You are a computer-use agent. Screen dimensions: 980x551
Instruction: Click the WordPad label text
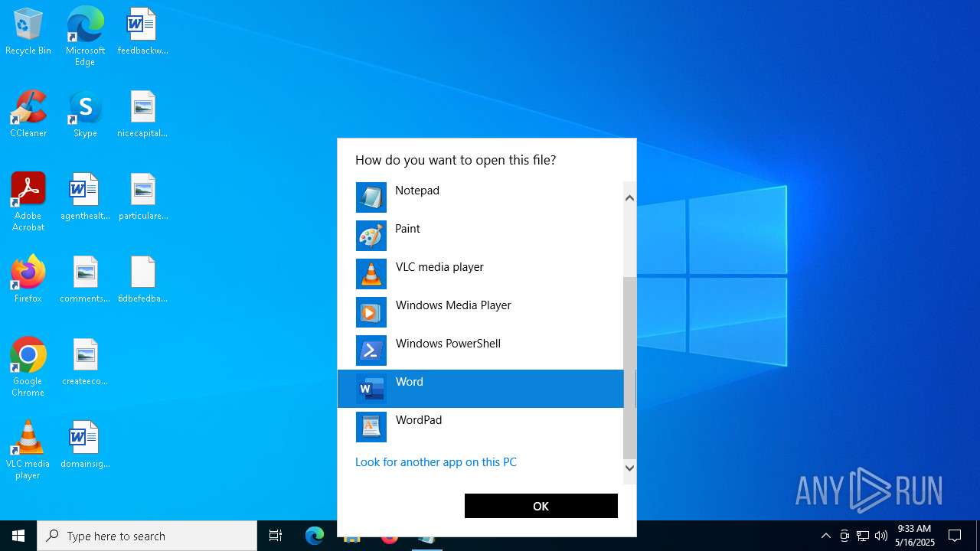pyautogui.click(x=419, y=420)
